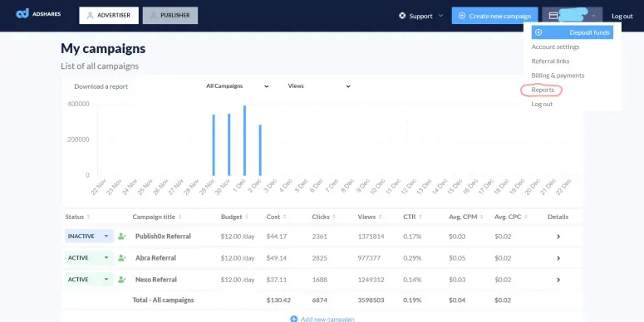
Task: Sort by CTR column arrows
Action: tap(420, 217)
